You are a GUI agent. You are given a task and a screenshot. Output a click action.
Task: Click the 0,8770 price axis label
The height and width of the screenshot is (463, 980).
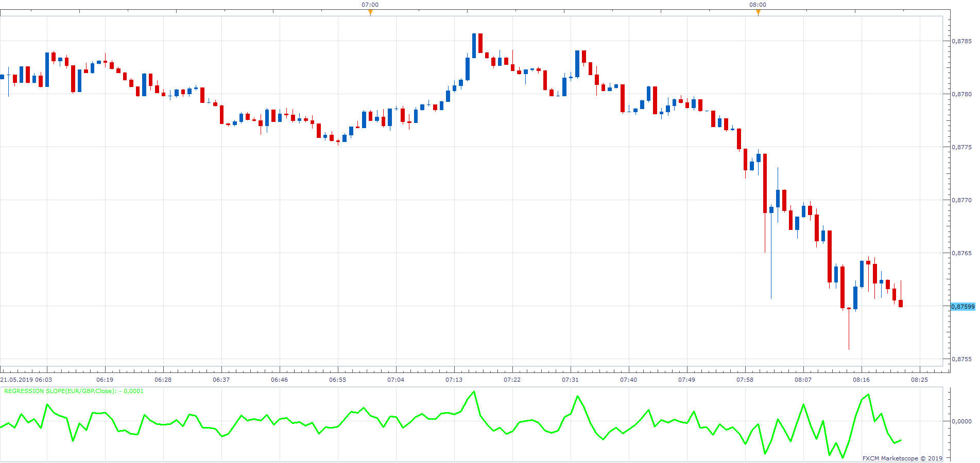(x=961, y=200)
